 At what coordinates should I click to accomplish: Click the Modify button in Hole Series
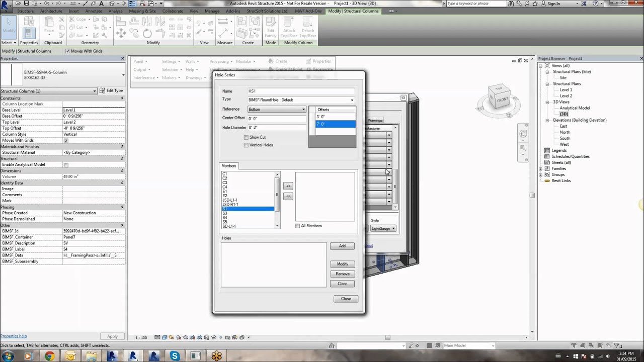point(342,264)
